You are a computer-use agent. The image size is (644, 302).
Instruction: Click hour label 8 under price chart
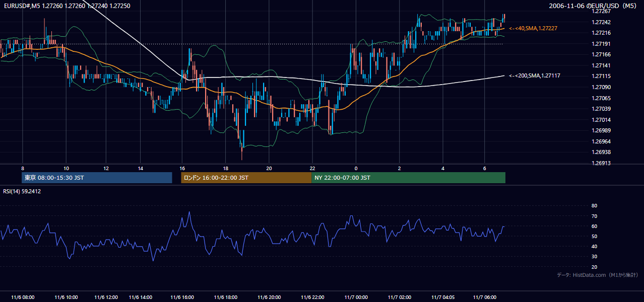(23, 168)
